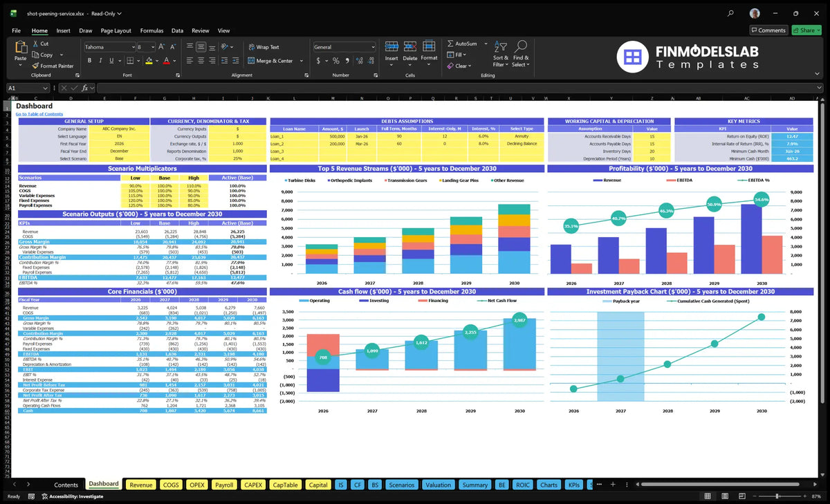Viewport: 830px width, 504px height.
Task: Open the Valuation sheet tab
Action: pyautogui.click(x=438, y=485)
